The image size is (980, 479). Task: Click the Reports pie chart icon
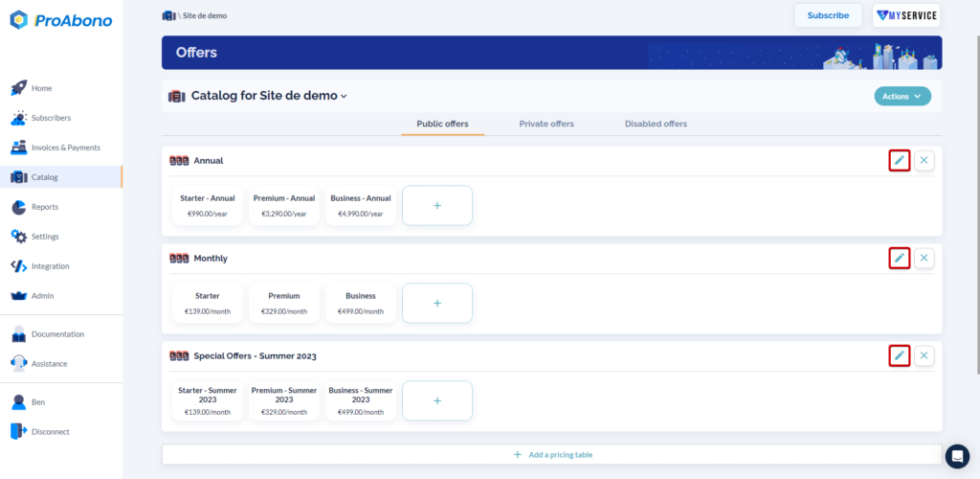tap(19, 207)
